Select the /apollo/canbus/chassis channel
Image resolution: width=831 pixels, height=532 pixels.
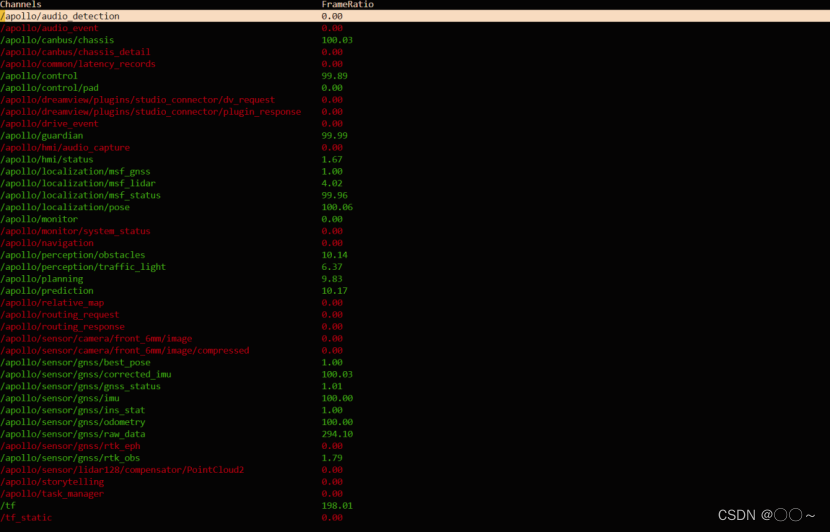[x=57, y=40]
